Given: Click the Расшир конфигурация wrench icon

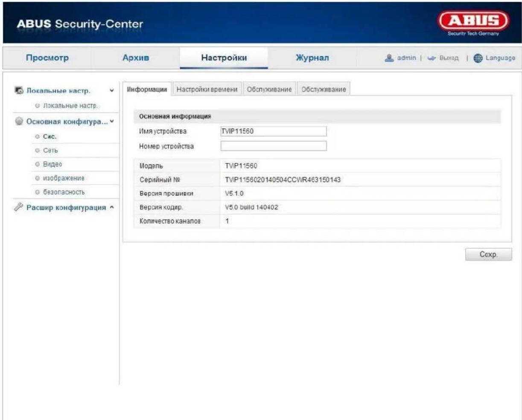Looking at the screenshot, I should click(19, 207).
